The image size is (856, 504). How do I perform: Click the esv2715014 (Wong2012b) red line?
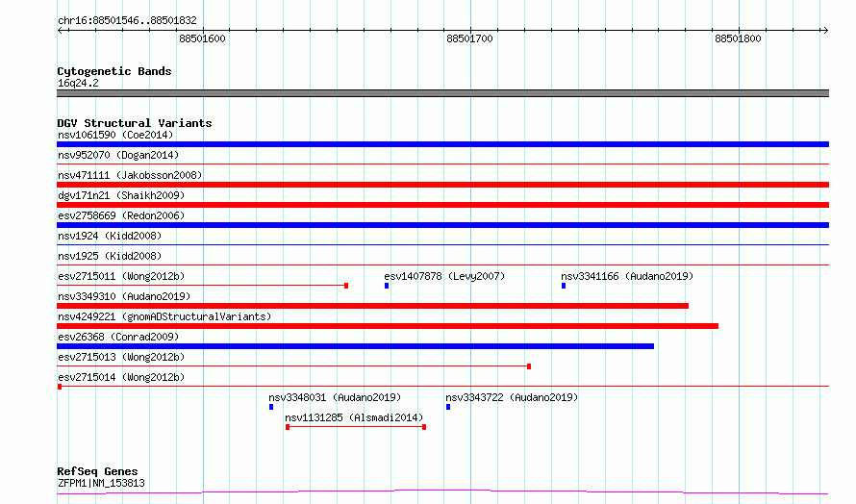tap(442, 386)
